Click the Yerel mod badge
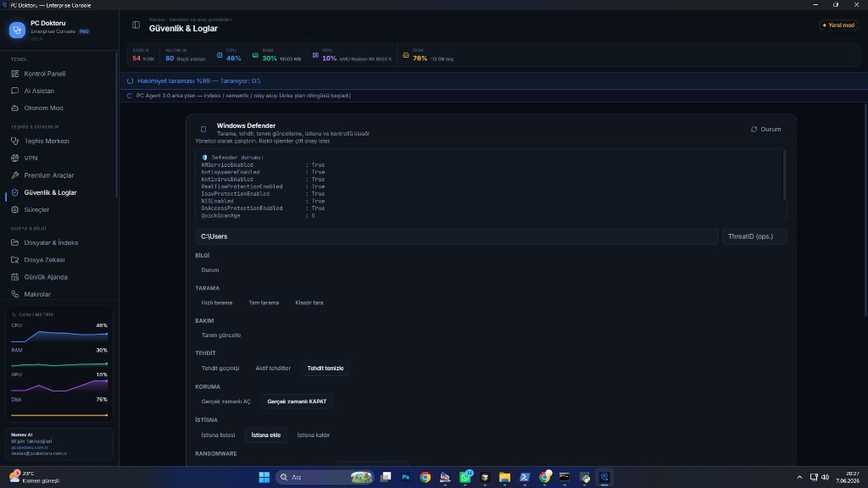 (838, 25)
